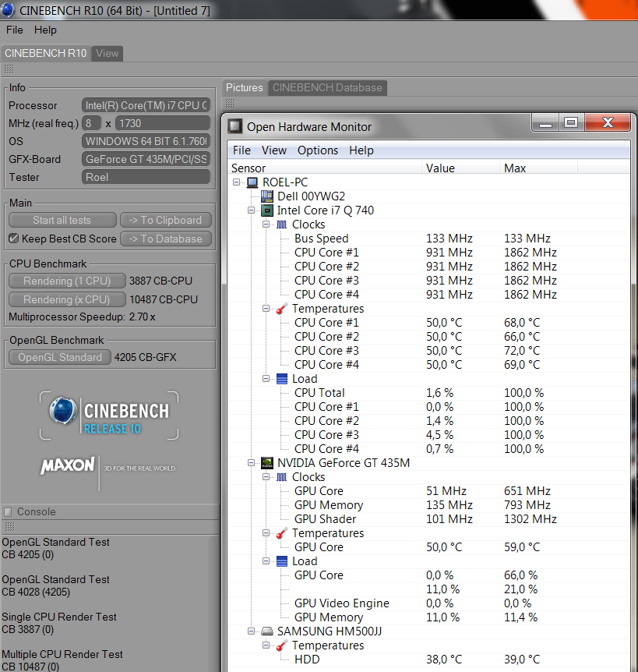638x672 pixels.
Task: Click the CINEBENCH title bar globe icon
Action: coord(7,9)
